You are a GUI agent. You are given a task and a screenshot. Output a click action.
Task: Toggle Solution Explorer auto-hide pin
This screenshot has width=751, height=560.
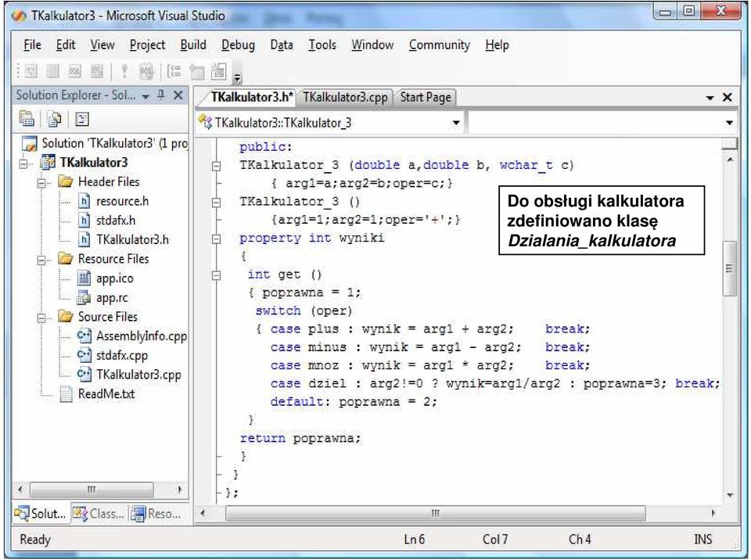tap(161, 95)
